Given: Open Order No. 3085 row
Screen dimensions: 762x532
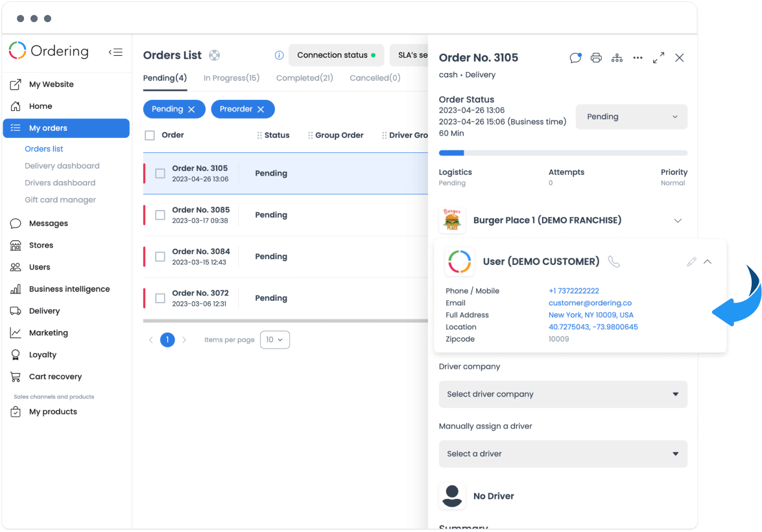Looking at the screenshot, I should pos(285,215).
